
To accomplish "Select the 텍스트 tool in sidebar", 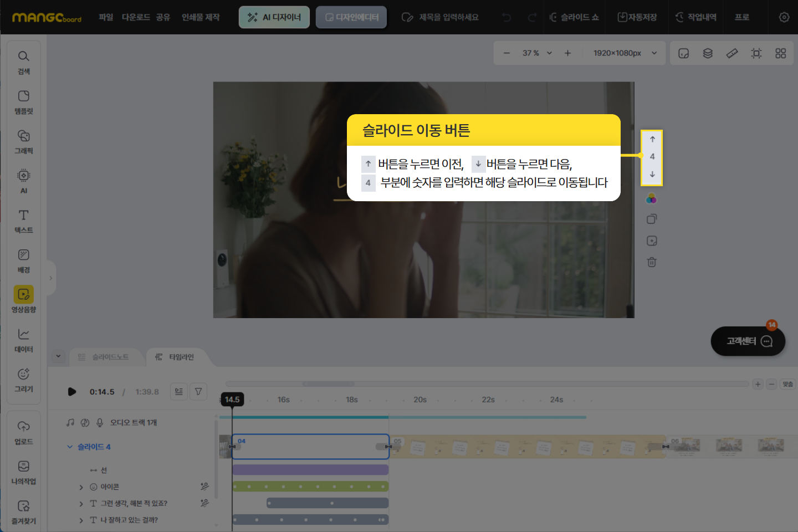I will (x=23, y=221).
